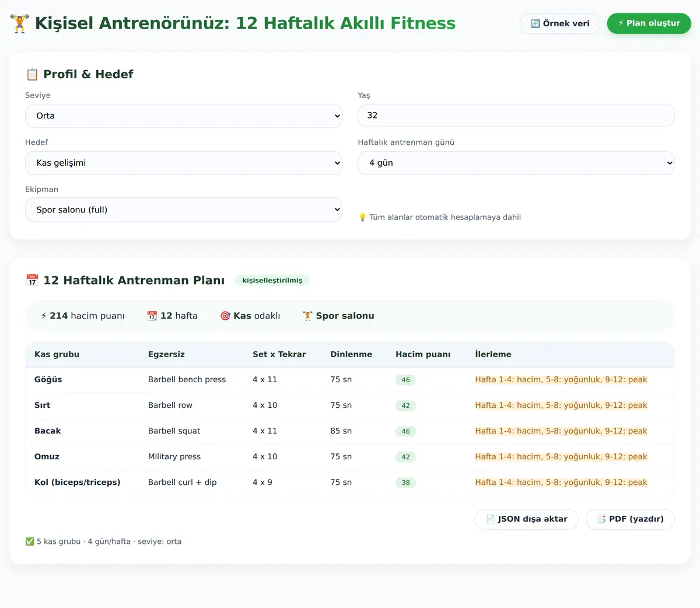Click the Dinlenme column header
This screenshot has height=608, width=700.
(x=351, y=354)
